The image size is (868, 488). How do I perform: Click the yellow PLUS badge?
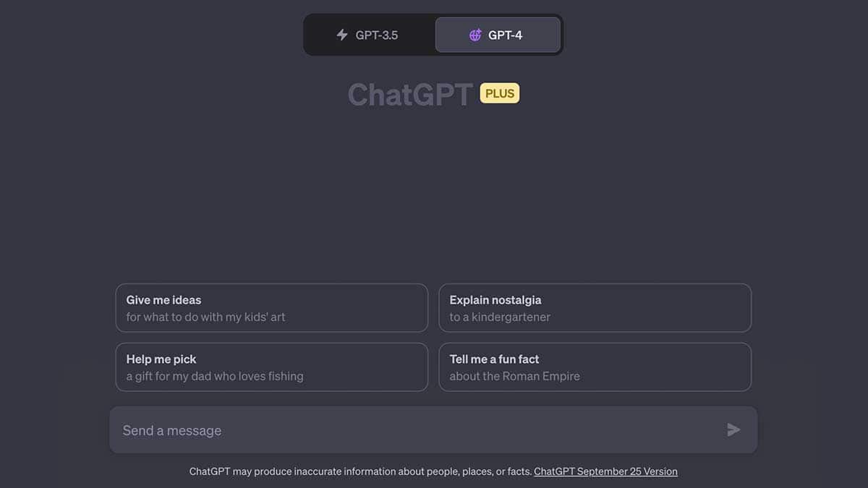[500, 93]
